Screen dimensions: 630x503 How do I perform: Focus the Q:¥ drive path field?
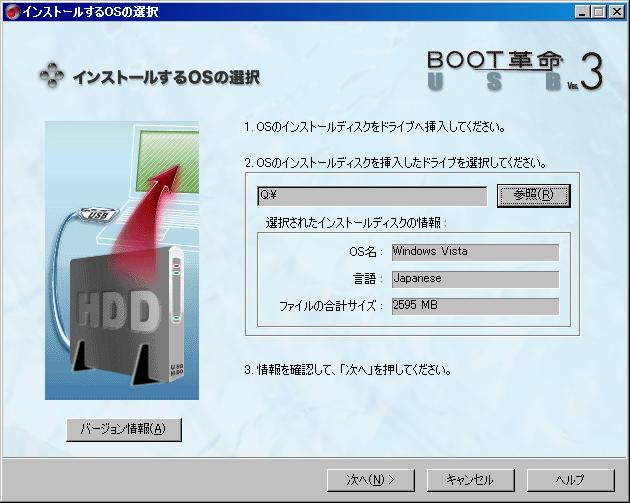pyautogui.click(x=372, y=196)
